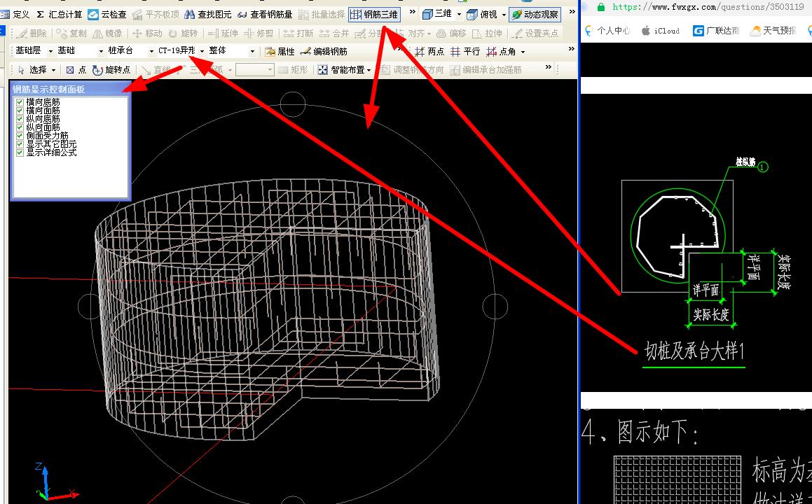Screen dimensions: 812x504
Task: Switch to 三维 3D view
Action: [437, 15]
